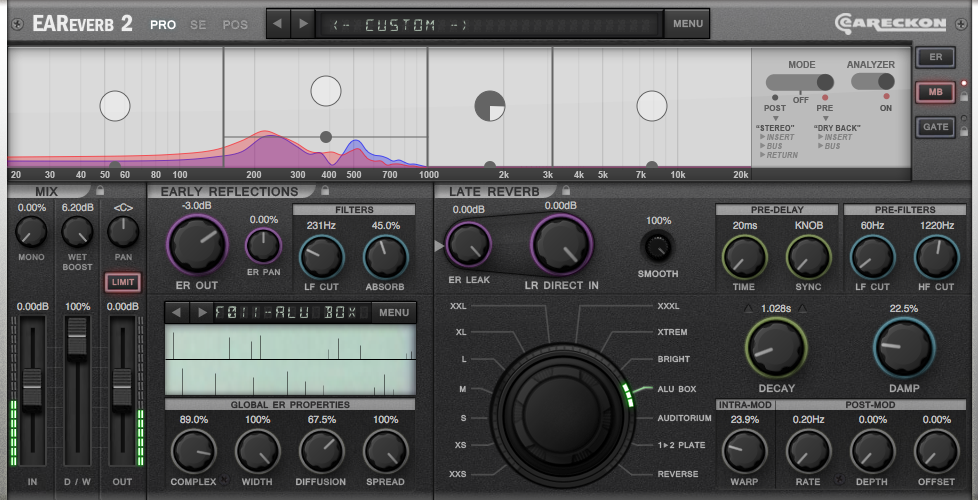Screen dimensions: 978x500
Task: Click the WIDTH knob
Action: point(258,451)
